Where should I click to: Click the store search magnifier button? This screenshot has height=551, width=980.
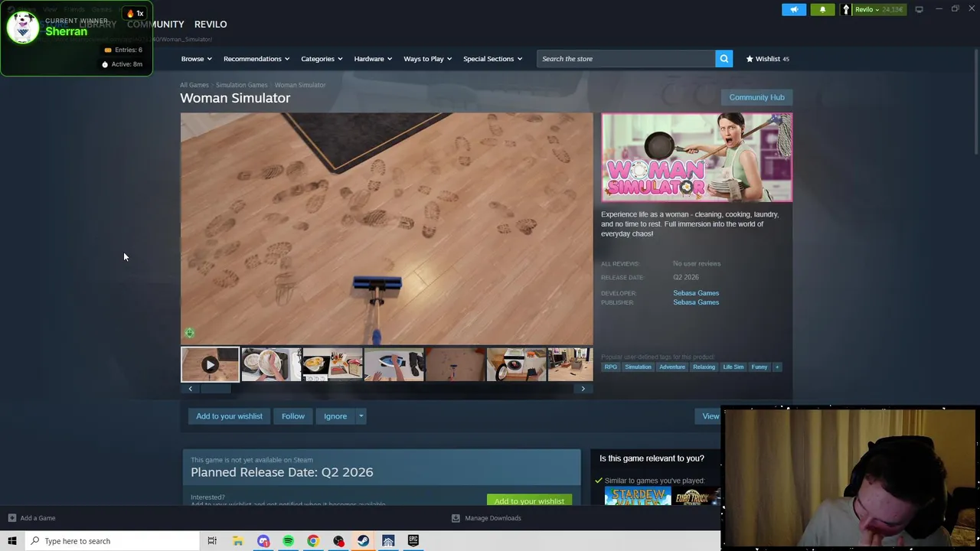(724, 59)
